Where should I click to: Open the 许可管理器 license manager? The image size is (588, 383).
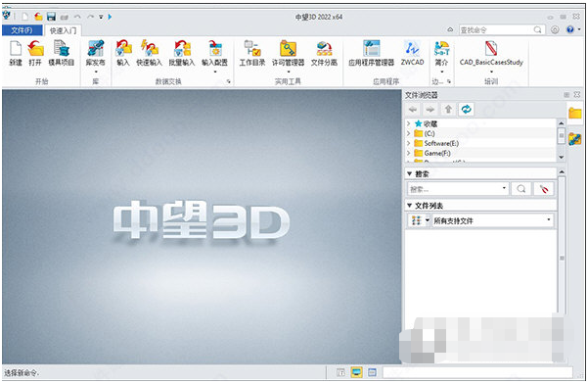(x=288, y=49)
